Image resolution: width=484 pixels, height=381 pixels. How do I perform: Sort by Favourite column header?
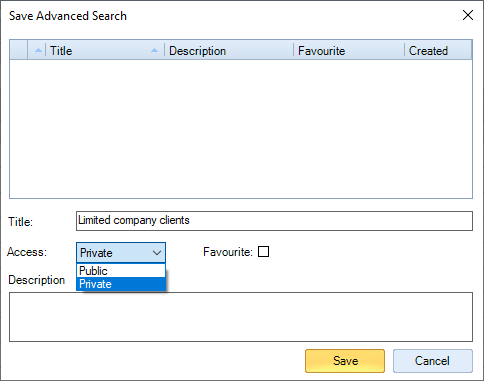pyautogui.click(x=349, y=51)
